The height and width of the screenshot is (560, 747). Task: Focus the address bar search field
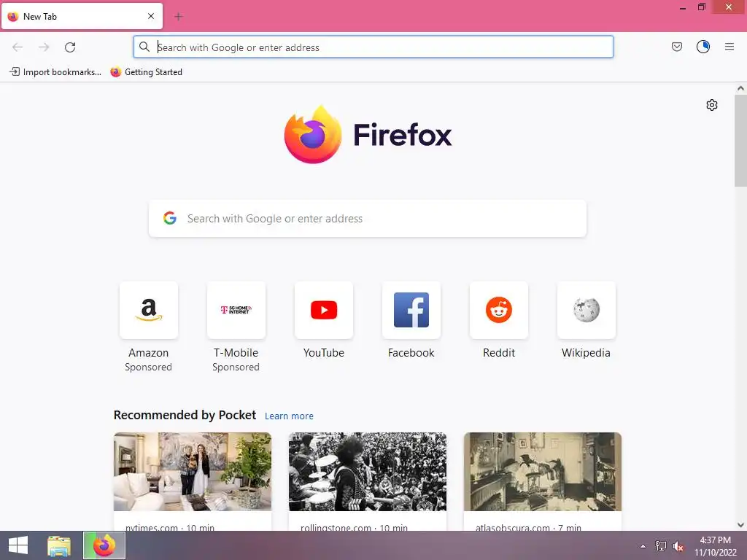[x=373, y=47]
